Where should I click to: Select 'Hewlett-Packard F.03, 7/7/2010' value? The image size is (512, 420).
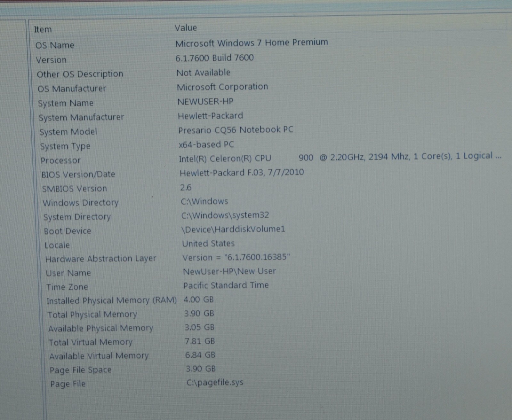242,173
